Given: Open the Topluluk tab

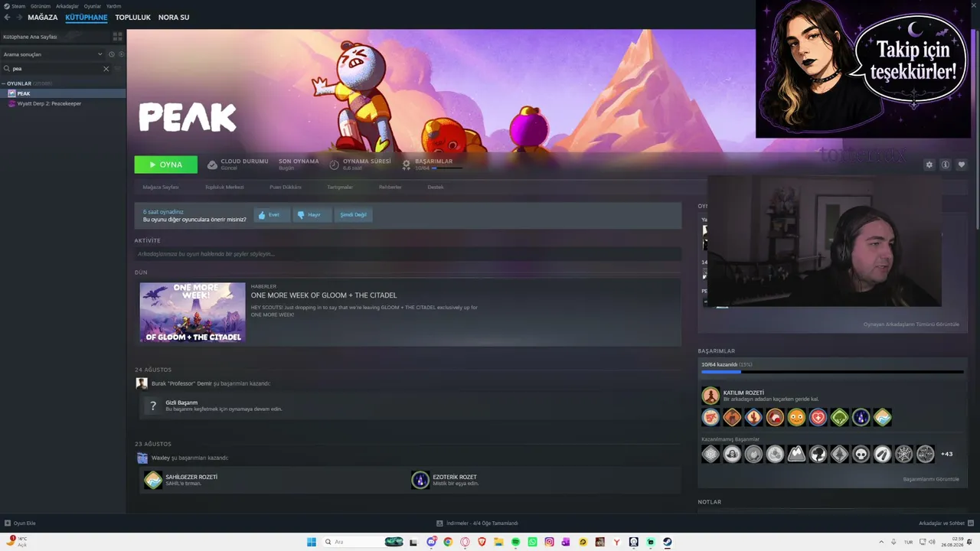Looking at the screenshot, I should tap(133, 17).
